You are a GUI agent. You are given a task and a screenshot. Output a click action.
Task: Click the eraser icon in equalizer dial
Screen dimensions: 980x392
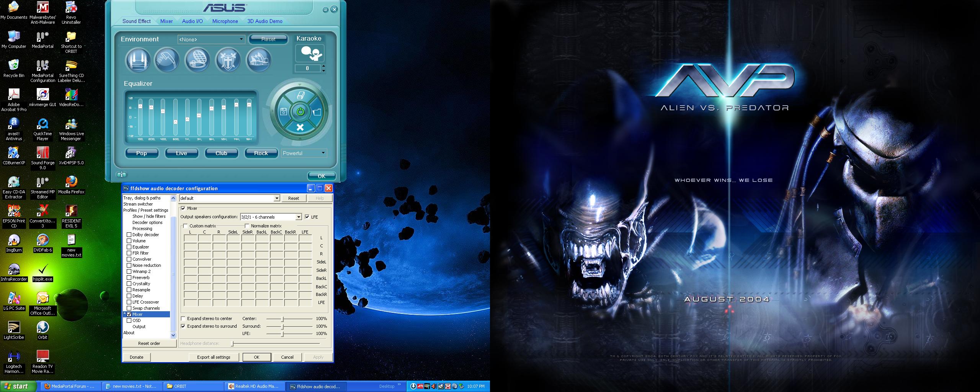coord(300,95)
